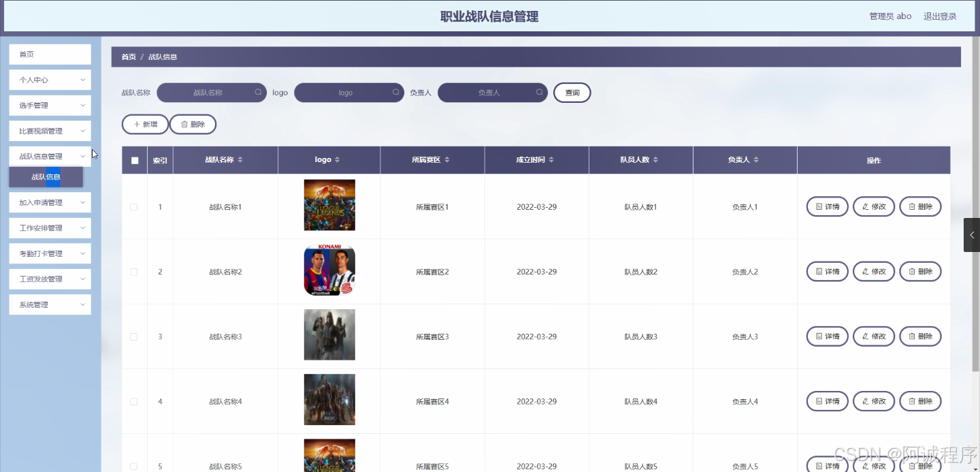Screen dimensions: 980x472
Task: Focus the 负责人 search input
Action: click(493, 93)
